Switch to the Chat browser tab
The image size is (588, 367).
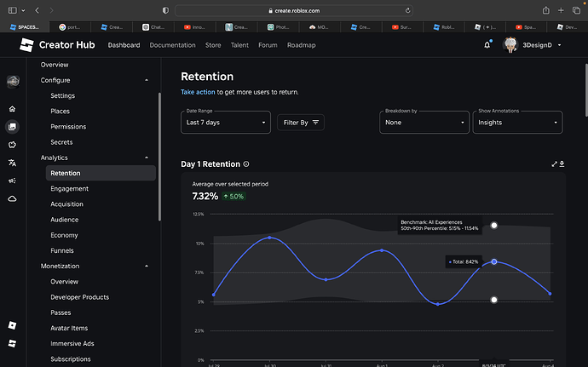tap(153, 27)
